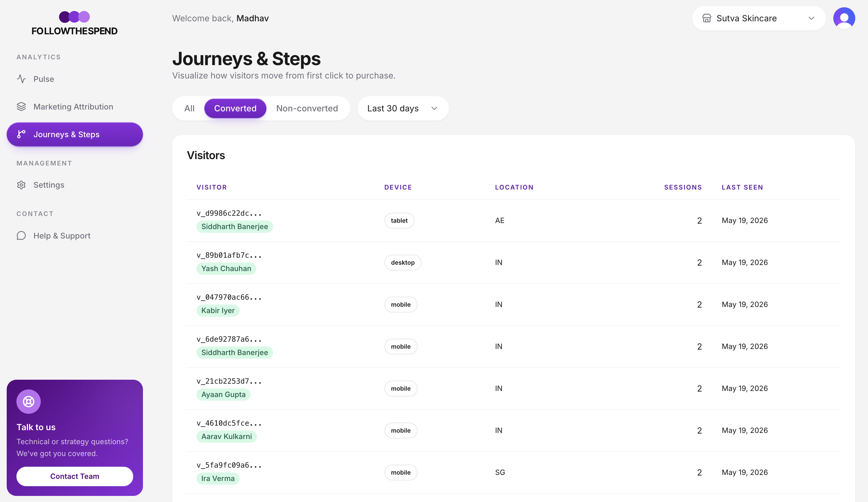Open the Pulse page
This screenshot has height=502, width=868.
(75, 79)
